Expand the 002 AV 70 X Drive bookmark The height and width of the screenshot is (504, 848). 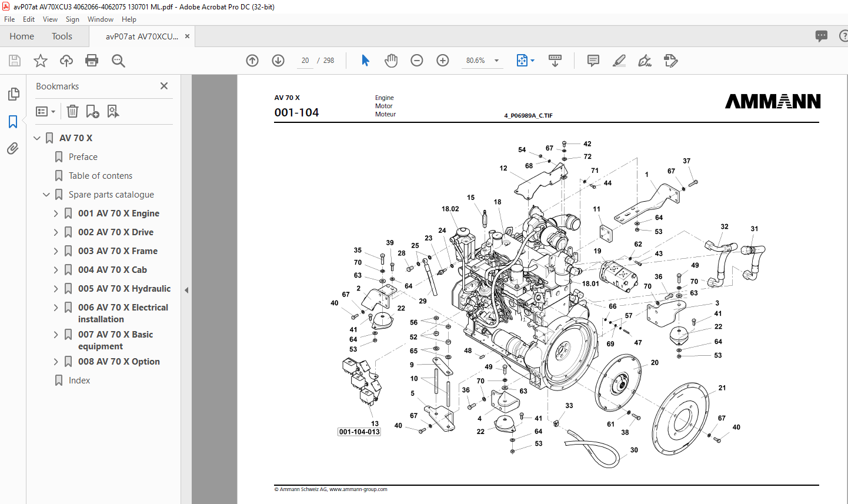point(56,232)
